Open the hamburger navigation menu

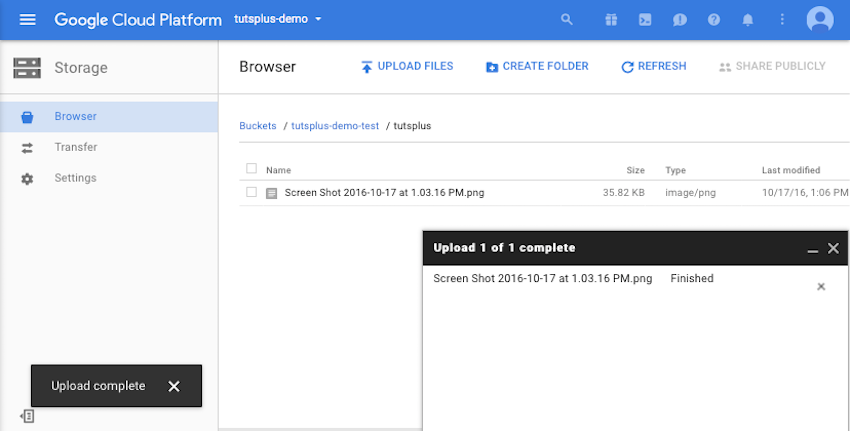28,20
